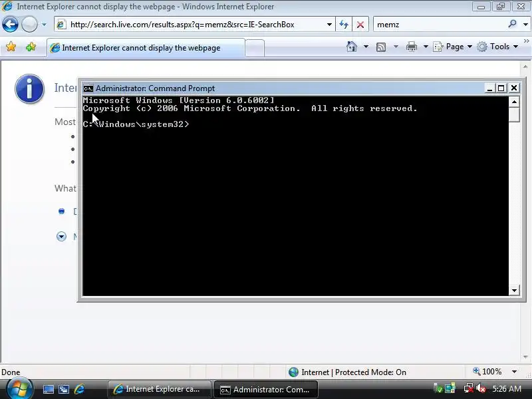This screenshot has height=399, width=532.
Task: Click the Done status bar text
Action: click(11, 372)
